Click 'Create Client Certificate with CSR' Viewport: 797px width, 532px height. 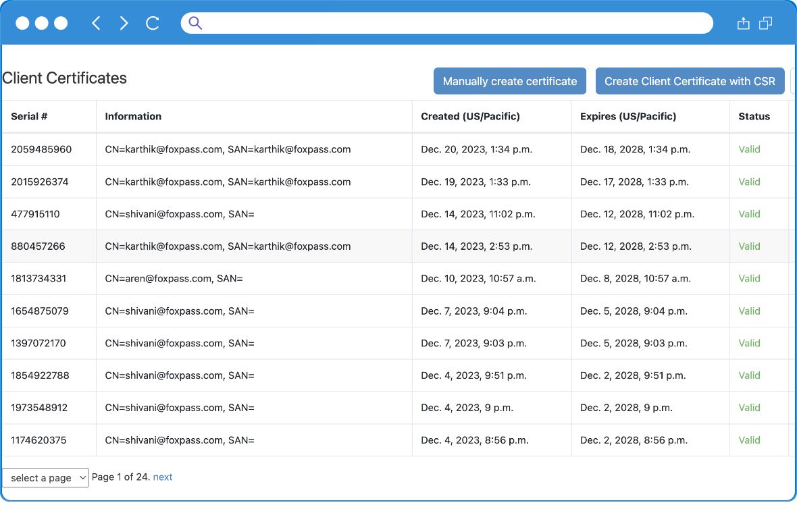(690, 80)
